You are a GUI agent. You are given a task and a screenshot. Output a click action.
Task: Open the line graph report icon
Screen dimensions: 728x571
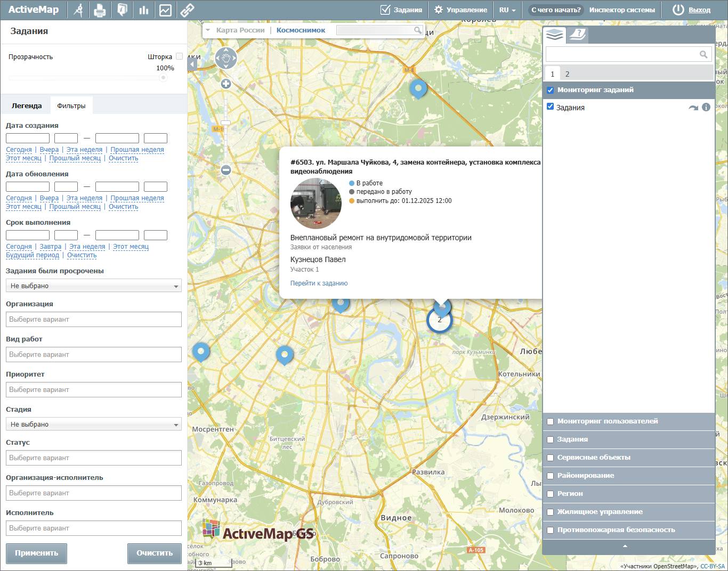point(165,10)
